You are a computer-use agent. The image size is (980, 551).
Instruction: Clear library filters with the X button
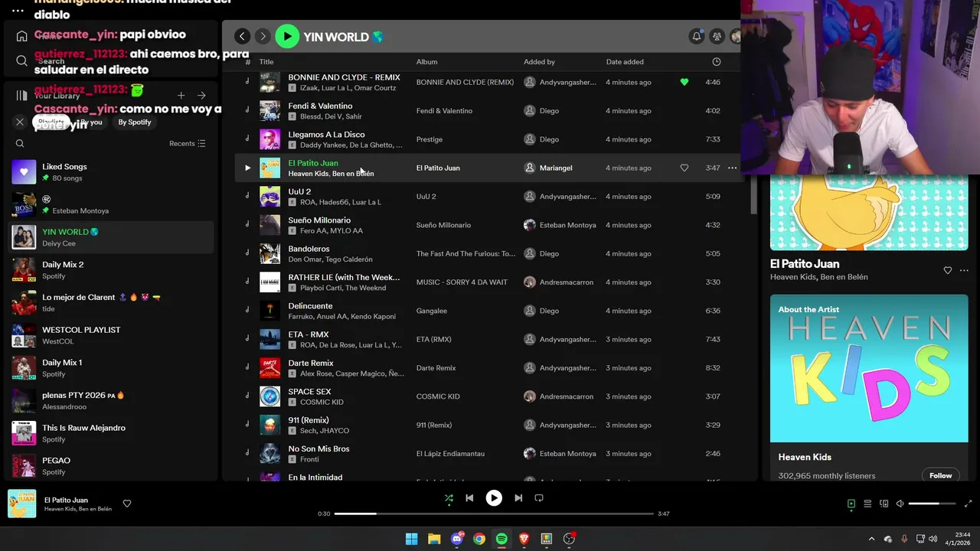[20, 122]
